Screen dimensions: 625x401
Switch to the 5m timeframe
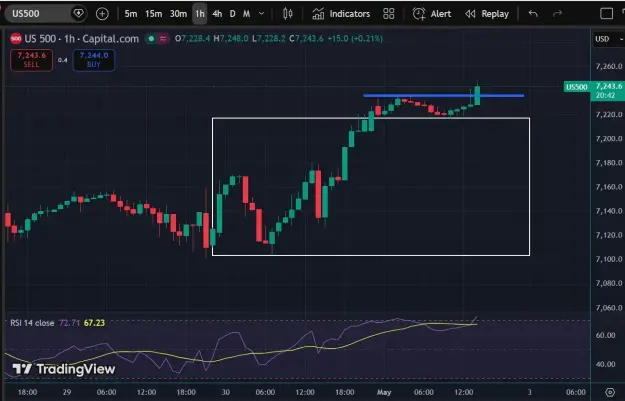131,14
